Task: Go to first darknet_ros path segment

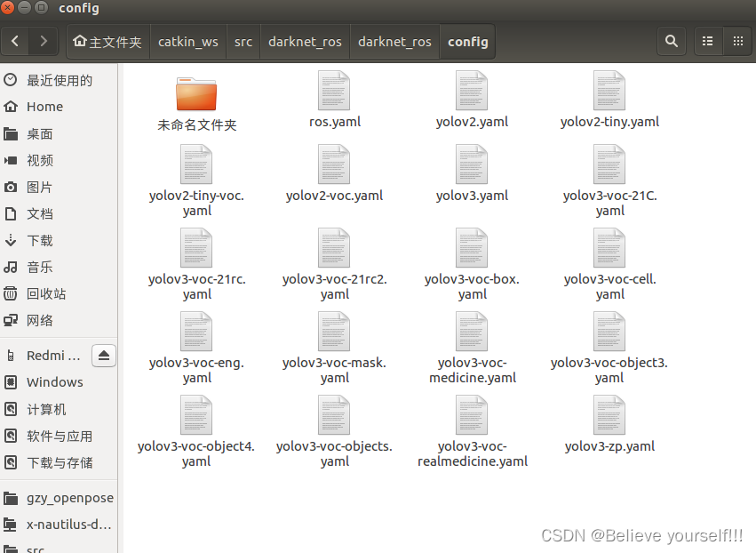Action: point(305,42)
